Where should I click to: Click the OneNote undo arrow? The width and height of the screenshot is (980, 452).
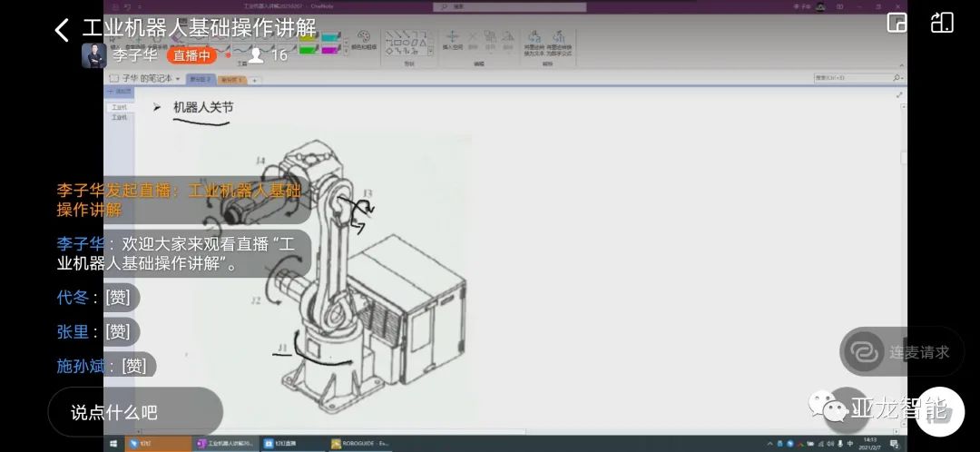pyautogui.click(x=127, y=7)
